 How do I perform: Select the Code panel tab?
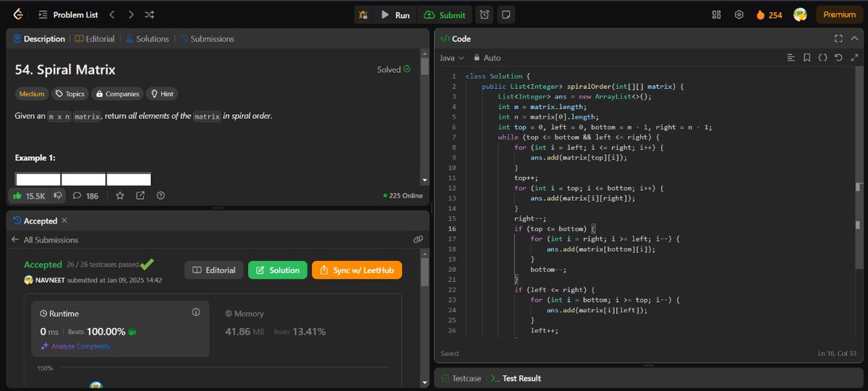point(456,39)
